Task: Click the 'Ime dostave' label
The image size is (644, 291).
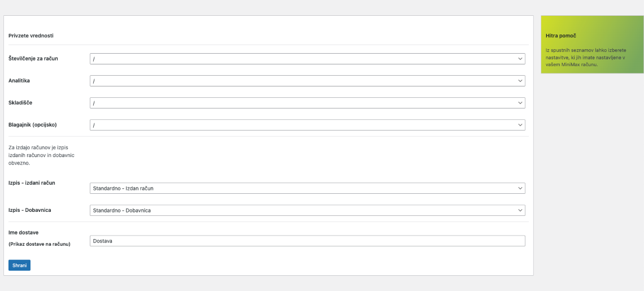Action: [x=23, y=232]
